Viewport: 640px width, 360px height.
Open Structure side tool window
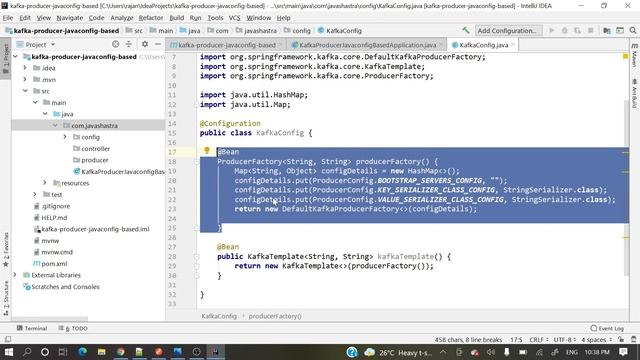coord(6,298)
